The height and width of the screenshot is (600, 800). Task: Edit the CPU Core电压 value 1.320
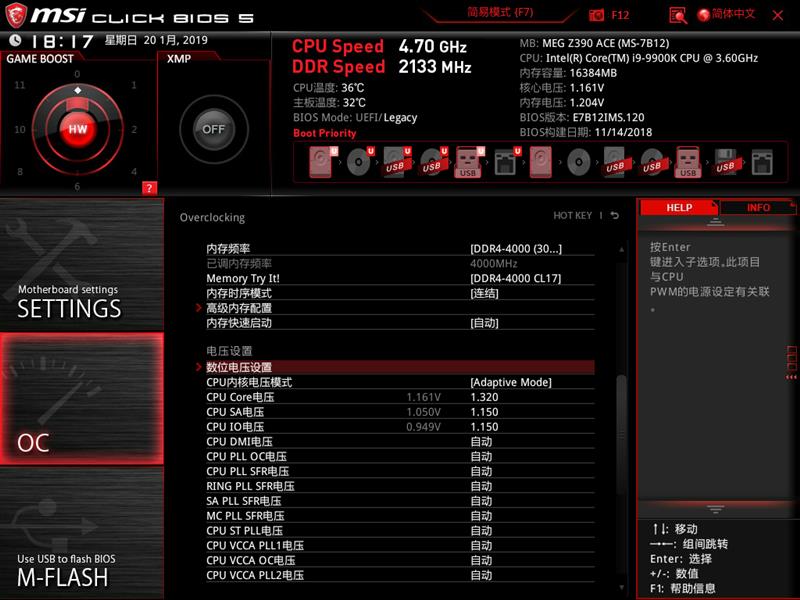pyautogui.click(x=484, y=397)
